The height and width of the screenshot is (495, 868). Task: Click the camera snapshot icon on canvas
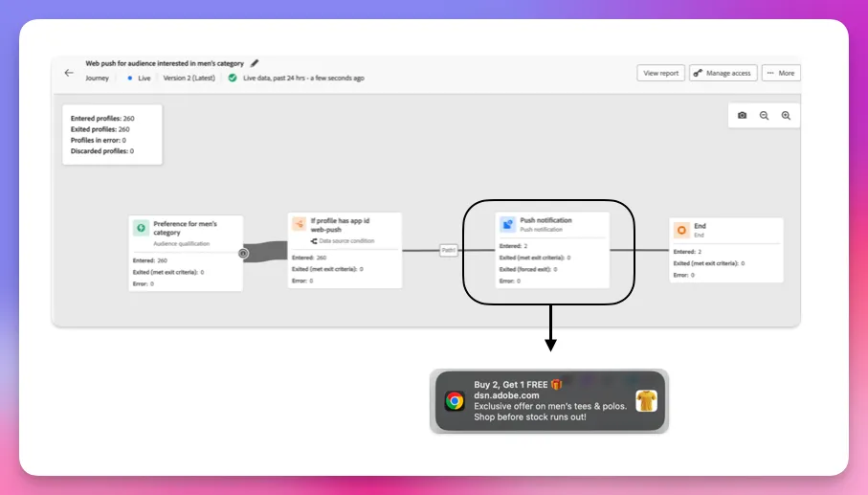[x=742, y=115]
